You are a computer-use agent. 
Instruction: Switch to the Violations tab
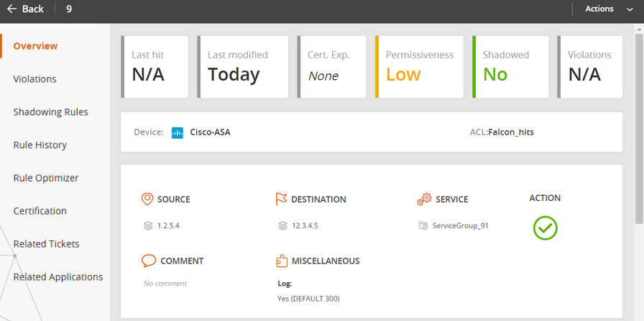34,79
